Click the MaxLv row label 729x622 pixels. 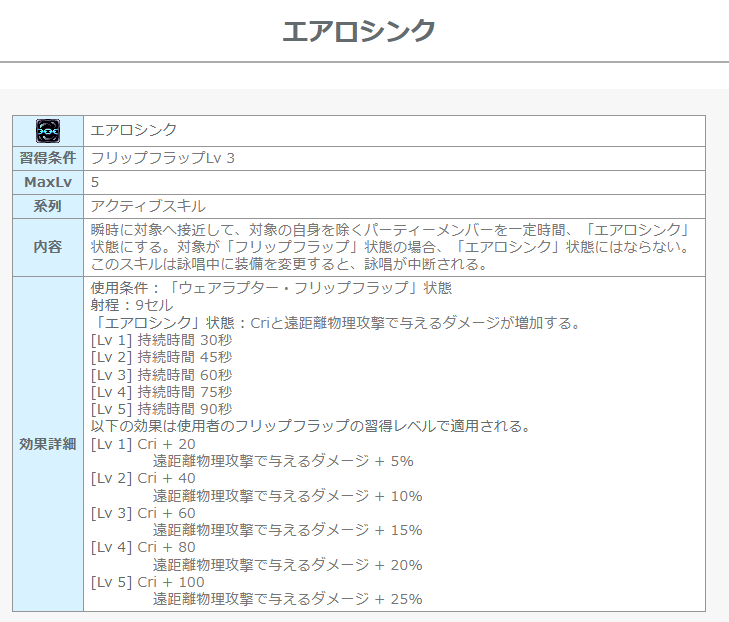(x=48, y=182)
